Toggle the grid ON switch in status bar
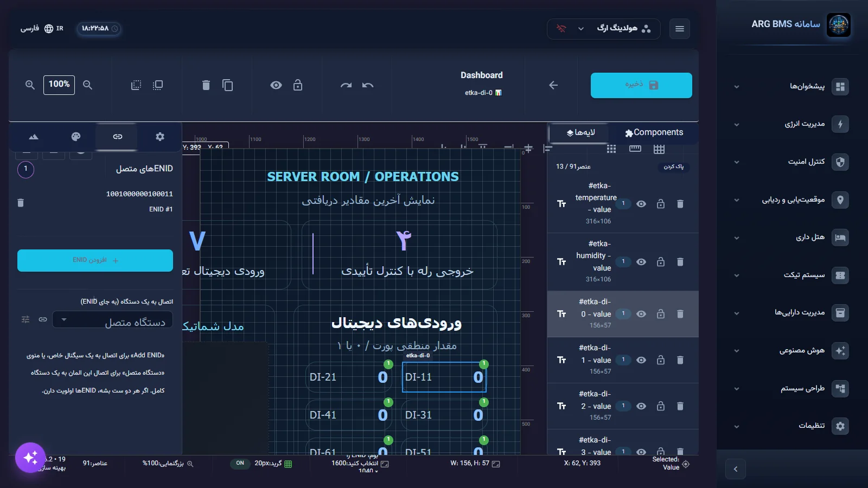This screenshot has height=488, width=868. 240,463
